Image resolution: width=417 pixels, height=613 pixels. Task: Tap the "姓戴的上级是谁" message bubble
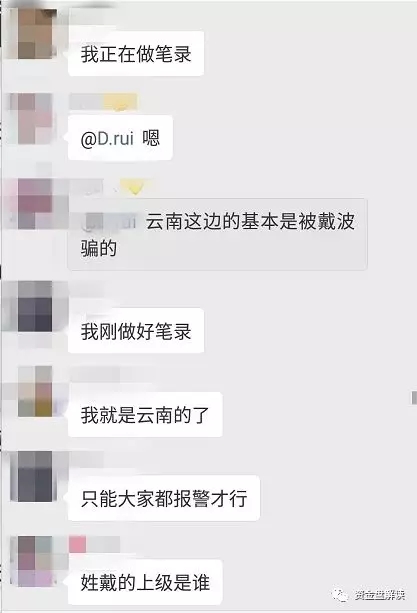[145, 583]
